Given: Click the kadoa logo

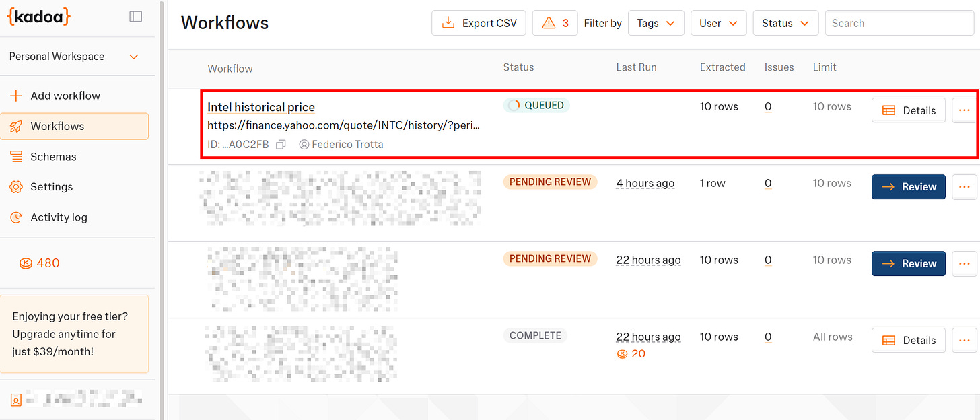Looking at the screenshot, I should 39,16.
